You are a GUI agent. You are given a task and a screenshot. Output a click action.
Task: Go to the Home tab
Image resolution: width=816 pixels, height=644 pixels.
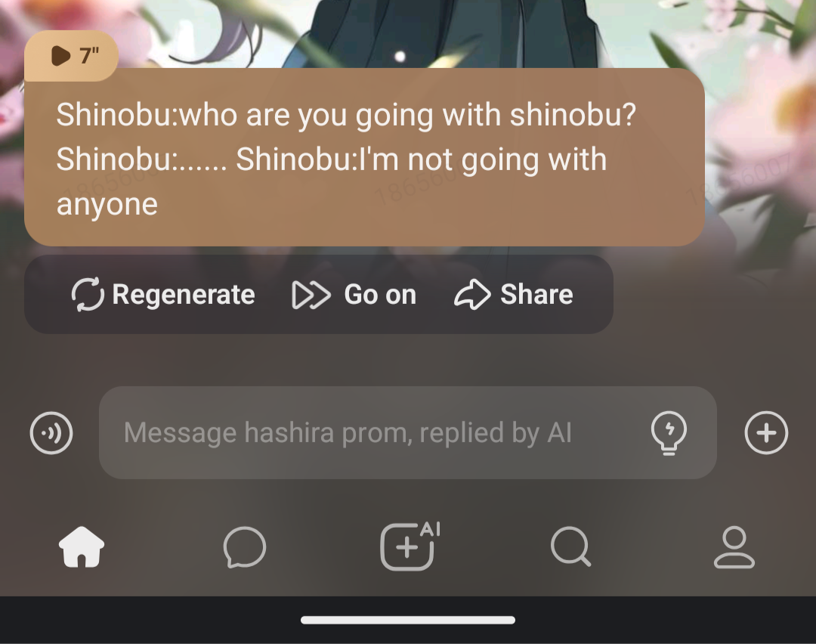pos(82,546)
